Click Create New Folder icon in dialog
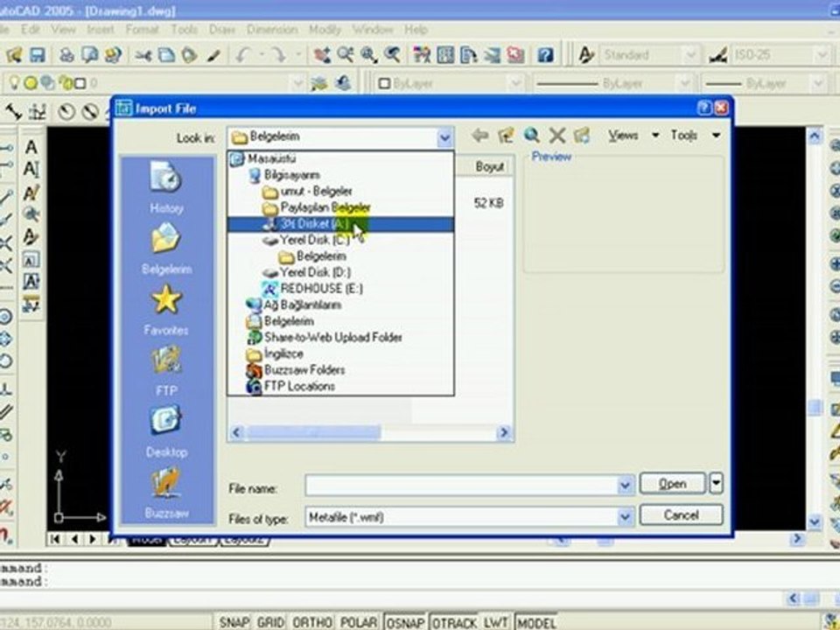 point(582,135)
